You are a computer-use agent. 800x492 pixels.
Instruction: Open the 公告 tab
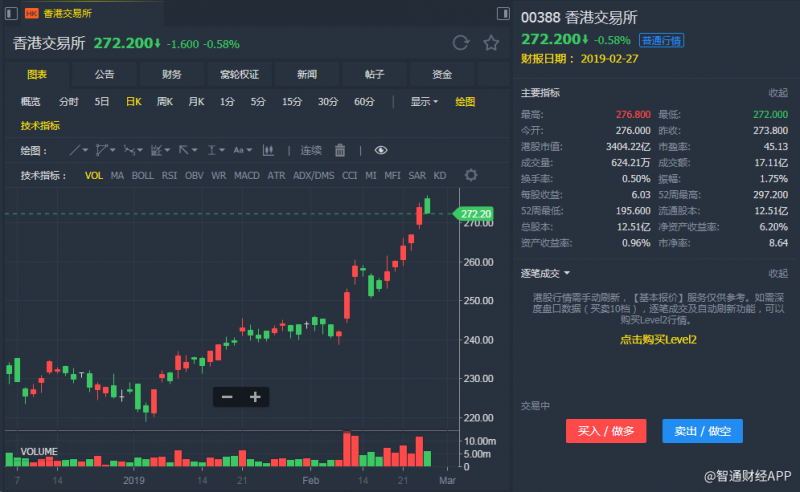tap(105, 75)
